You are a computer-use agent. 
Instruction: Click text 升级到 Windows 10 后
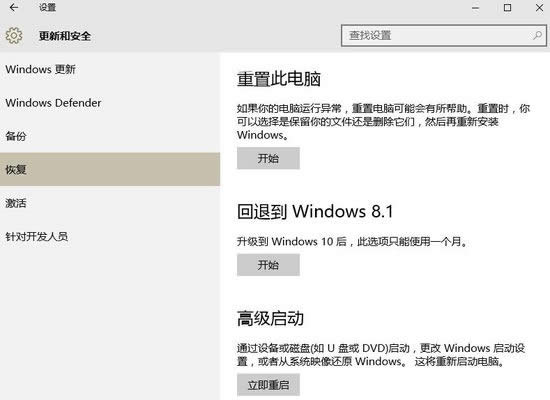292,241
